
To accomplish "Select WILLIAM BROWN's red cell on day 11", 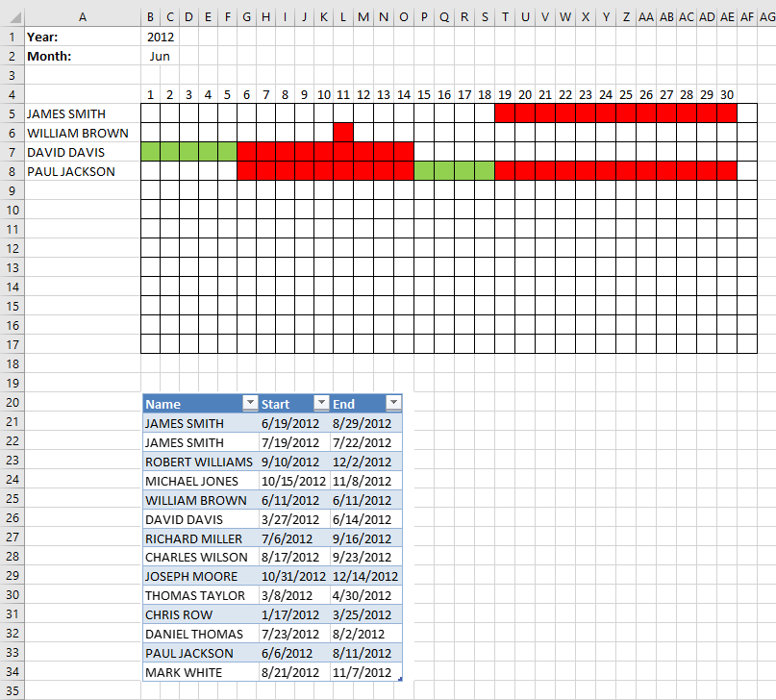I will point(343,133).
